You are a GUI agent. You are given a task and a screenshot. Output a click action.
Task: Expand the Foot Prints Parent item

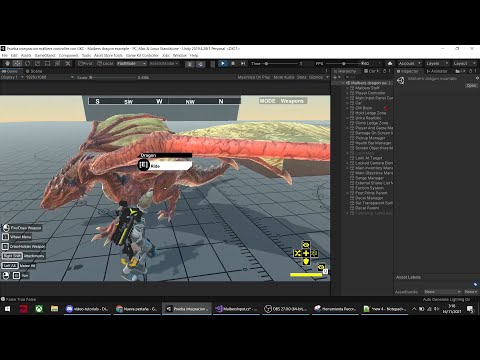click(347, 193)
